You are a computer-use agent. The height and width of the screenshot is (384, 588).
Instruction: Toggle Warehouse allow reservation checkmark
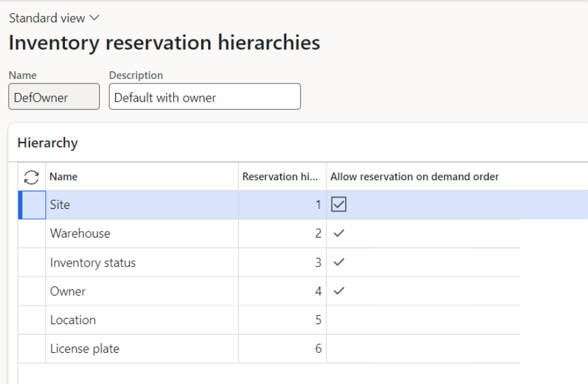tap(339, 234)
